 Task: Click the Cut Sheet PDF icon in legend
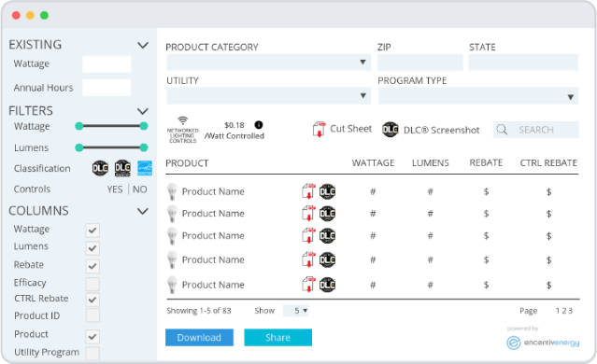click(x=320, y=130)
